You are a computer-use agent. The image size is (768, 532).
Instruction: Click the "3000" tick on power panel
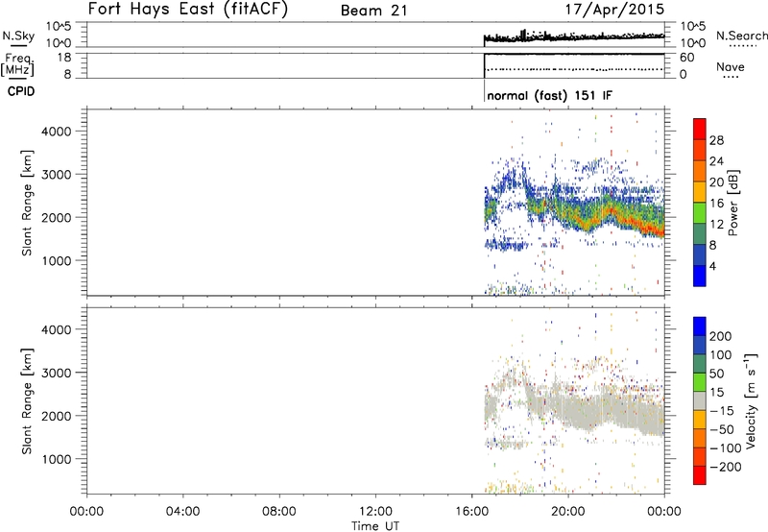click(57, 175)
